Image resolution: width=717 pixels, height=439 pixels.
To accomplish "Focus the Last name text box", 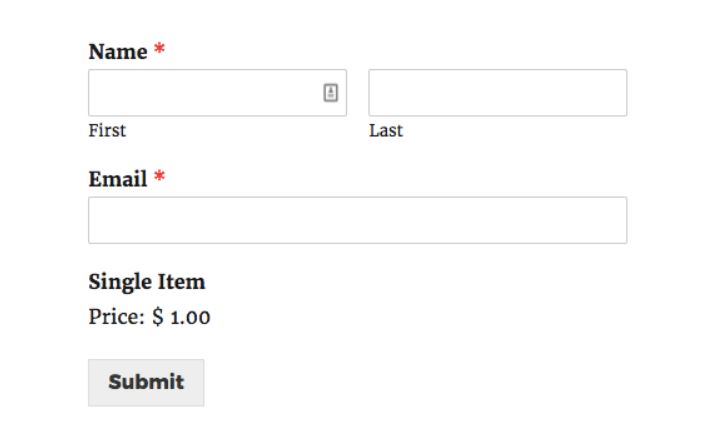I will point(498,93).
